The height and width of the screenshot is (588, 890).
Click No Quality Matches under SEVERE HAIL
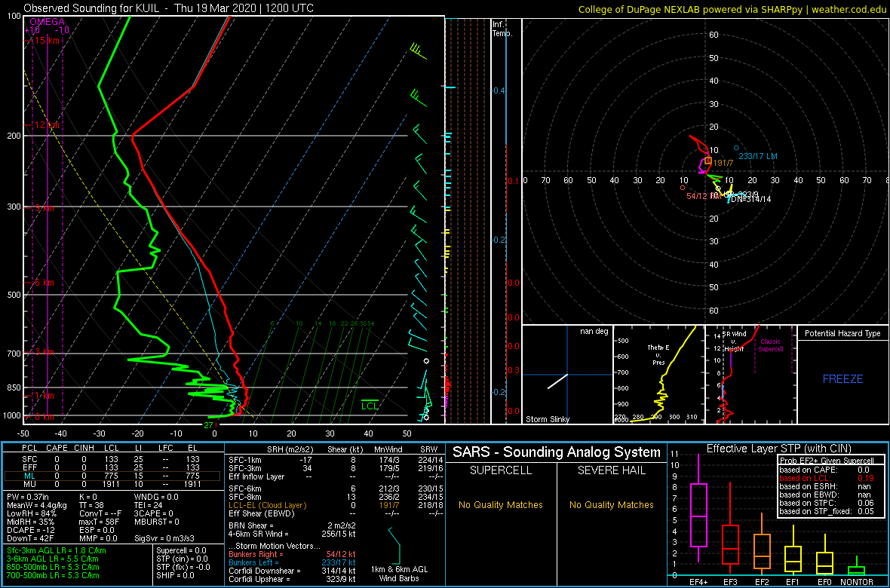tap(612, 504)
